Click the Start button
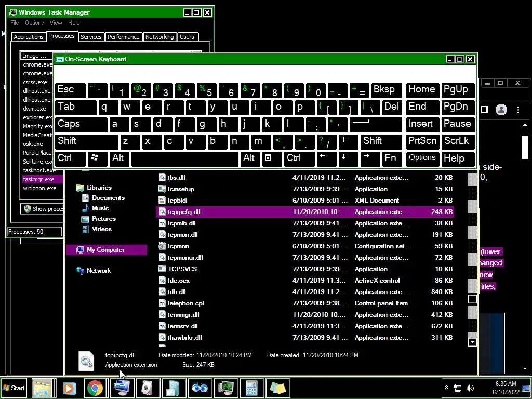 point(14,388)
